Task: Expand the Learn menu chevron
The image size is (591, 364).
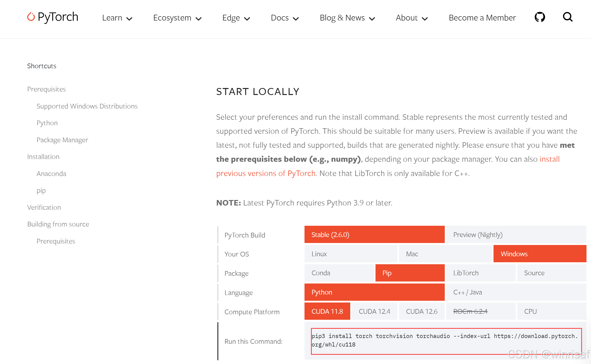Action: click(129, 19)
